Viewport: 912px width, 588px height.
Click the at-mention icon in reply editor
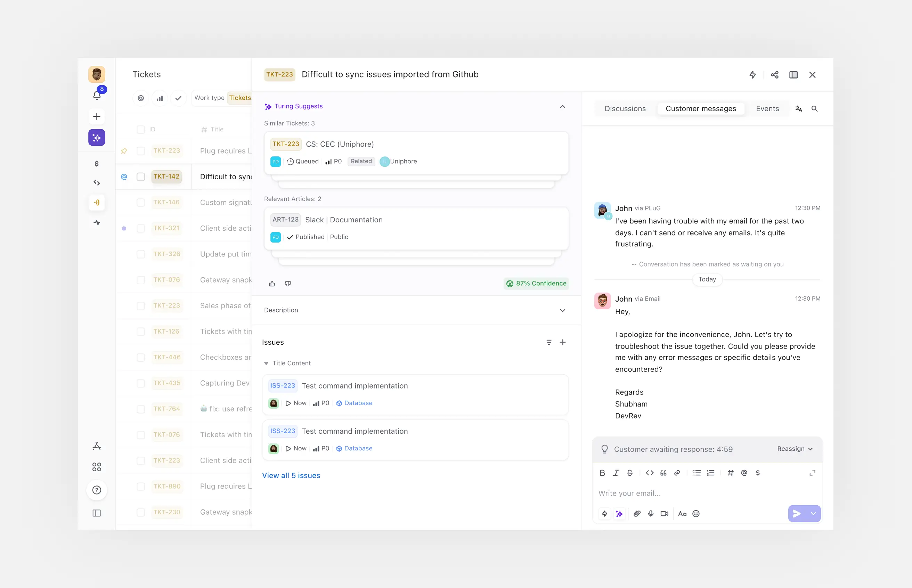click(744, 472)
